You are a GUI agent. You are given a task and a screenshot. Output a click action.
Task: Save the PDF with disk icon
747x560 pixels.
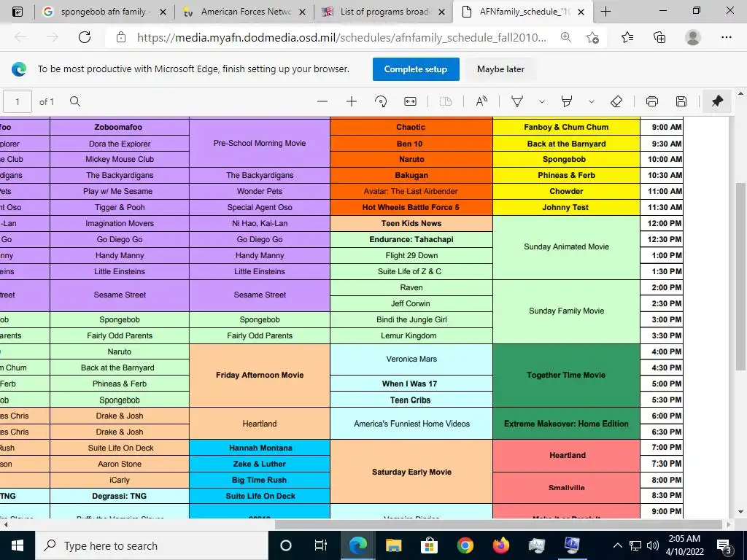point(681,101)
